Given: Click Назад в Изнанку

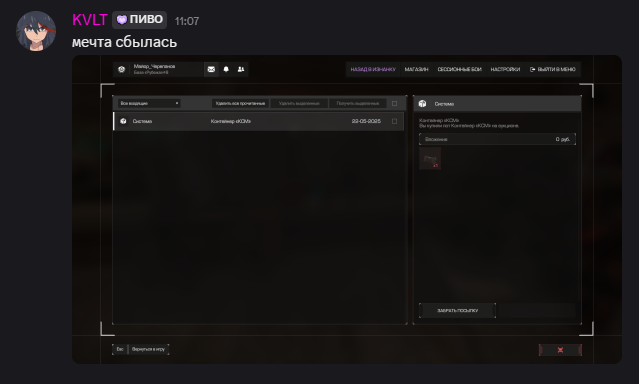Looking at the screenshot, I should coord(373,69).
